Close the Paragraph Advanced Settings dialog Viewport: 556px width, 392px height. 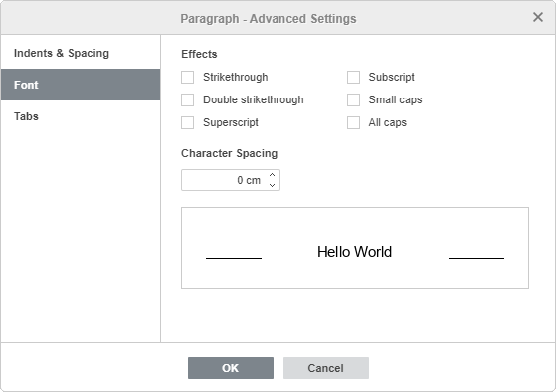pyautogui.click(x=538, y=17)
